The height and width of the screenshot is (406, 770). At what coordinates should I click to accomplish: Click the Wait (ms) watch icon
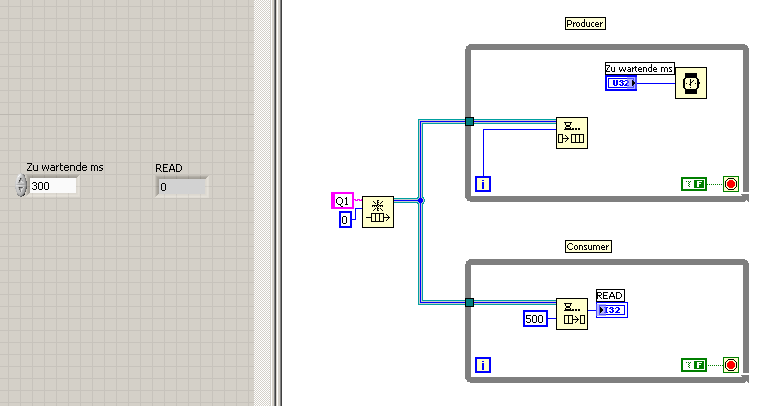click(691, 83)
